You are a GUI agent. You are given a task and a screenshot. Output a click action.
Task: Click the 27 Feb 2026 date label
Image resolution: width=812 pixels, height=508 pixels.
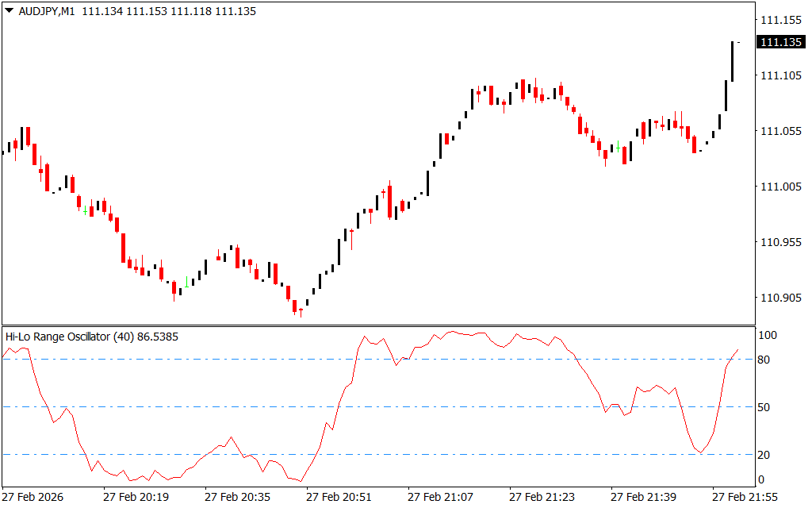pos(34,497)
